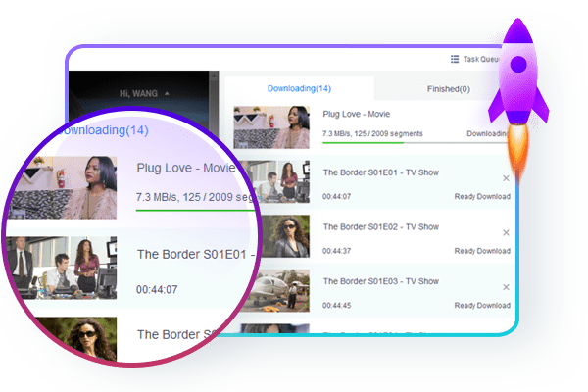Viewport: 588px width, 392px height.
Task: Select The Border S01E01 - TV Show title in window
Action: click(x=381, y=172)
